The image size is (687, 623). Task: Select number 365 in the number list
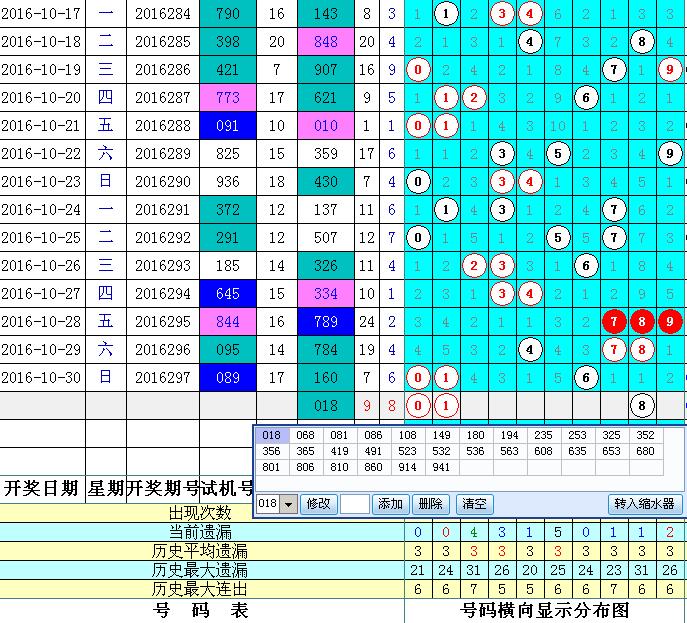305,451
